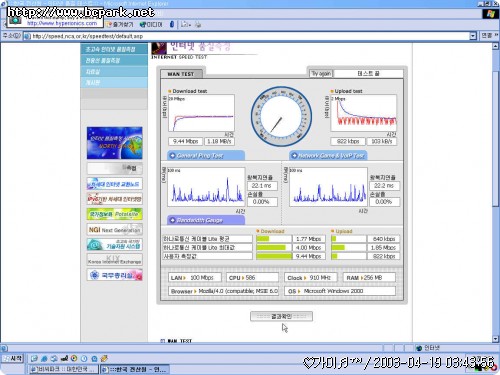Image resolution: width=500 pixels, height=375 pixels.
Task: Click the yellow pencil Quick Launch icon
Action: click(x=104, y=359)
